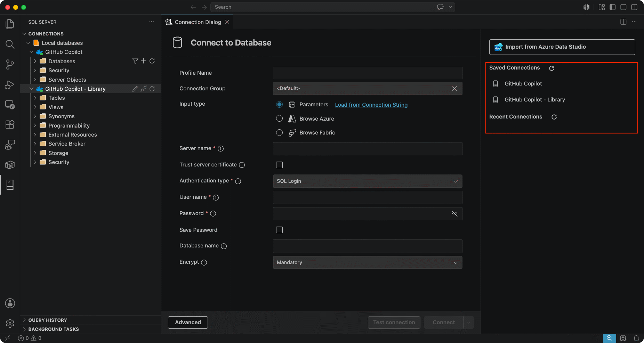The image size is (644, 343).
Task: Click the Connect button
Action: pyautogui.click(x=444, y=322)
